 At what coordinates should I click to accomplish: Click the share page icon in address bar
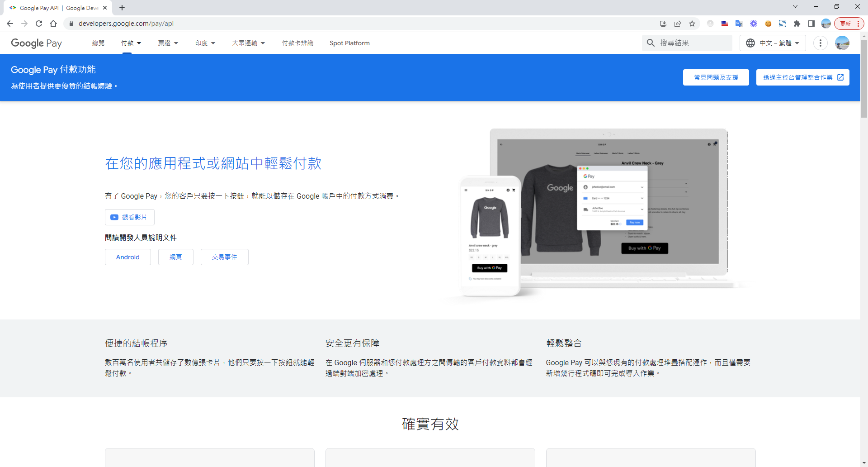pyautogui.click(x=678, y=24)
